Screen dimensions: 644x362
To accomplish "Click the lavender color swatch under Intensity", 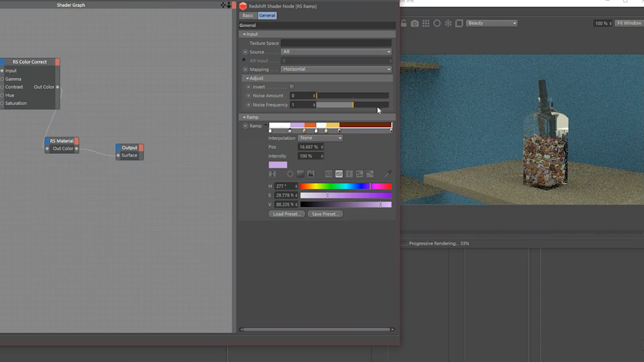I will click(278, 165).
